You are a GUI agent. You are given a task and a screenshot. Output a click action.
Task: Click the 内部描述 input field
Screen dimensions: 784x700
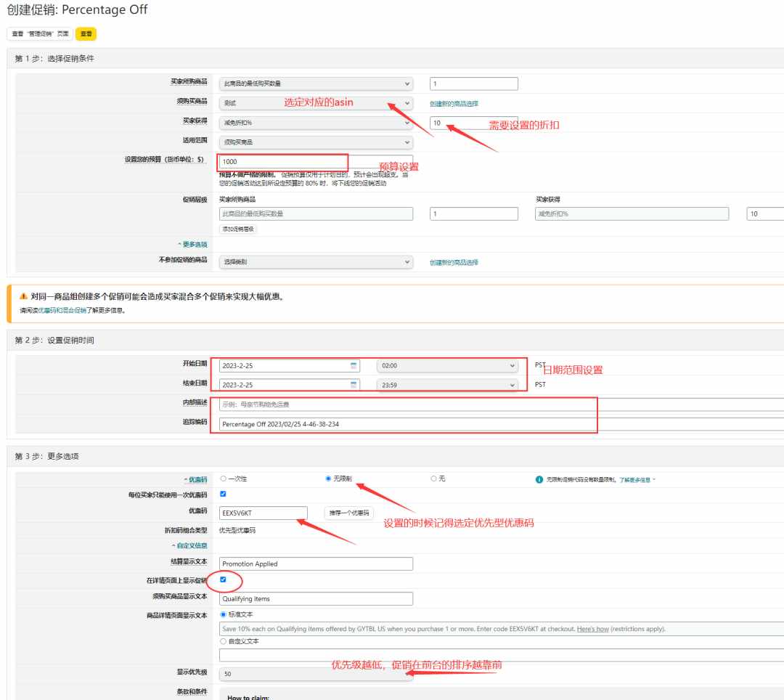pyautogui.click(x=502, y=404)
